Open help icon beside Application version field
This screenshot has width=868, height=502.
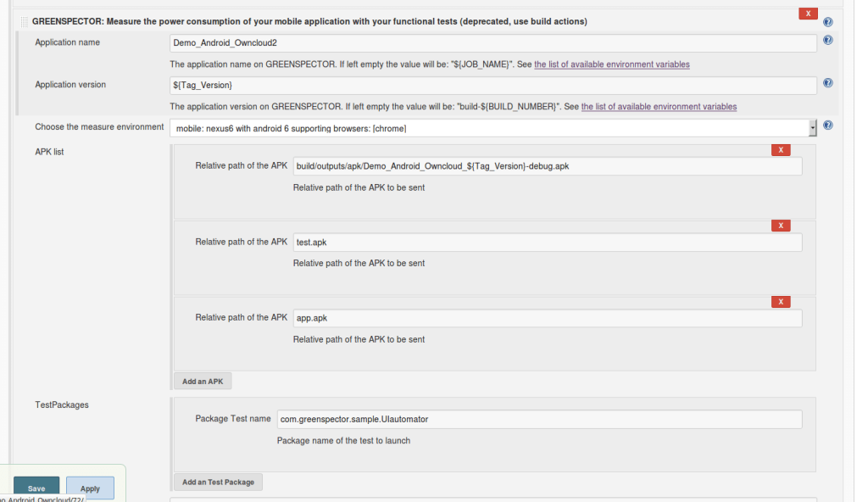click(x=827, y=82)
